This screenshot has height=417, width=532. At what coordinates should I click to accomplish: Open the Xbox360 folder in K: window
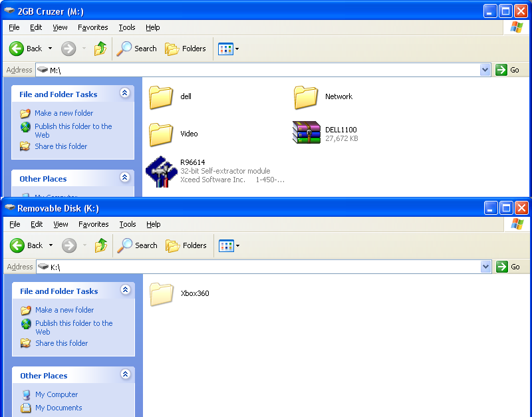[x=162, y=293]
